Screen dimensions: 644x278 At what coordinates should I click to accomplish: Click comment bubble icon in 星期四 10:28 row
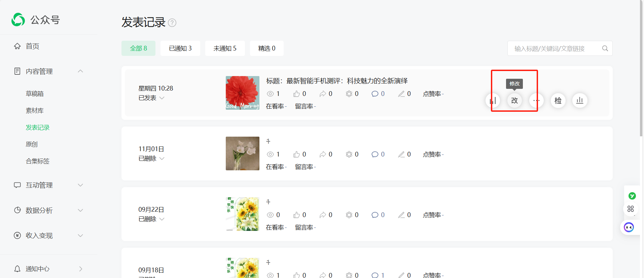pyautogui.click(x=375, y=94)
